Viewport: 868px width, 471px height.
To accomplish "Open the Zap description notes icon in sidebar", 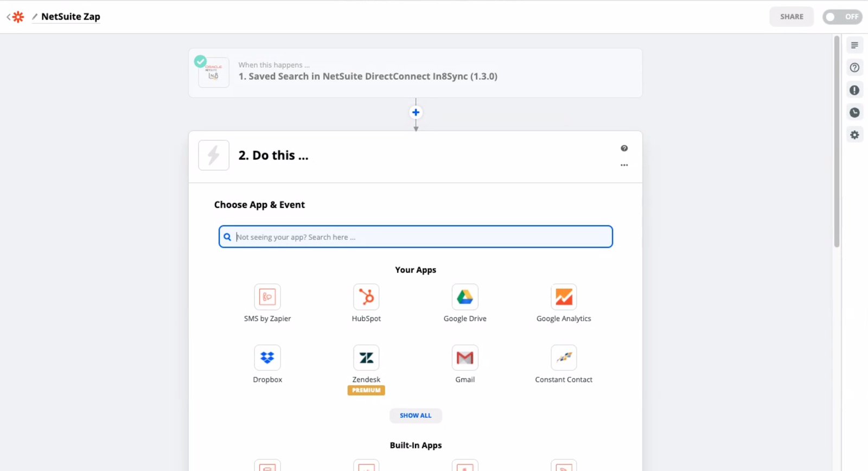I will (854, 45).
